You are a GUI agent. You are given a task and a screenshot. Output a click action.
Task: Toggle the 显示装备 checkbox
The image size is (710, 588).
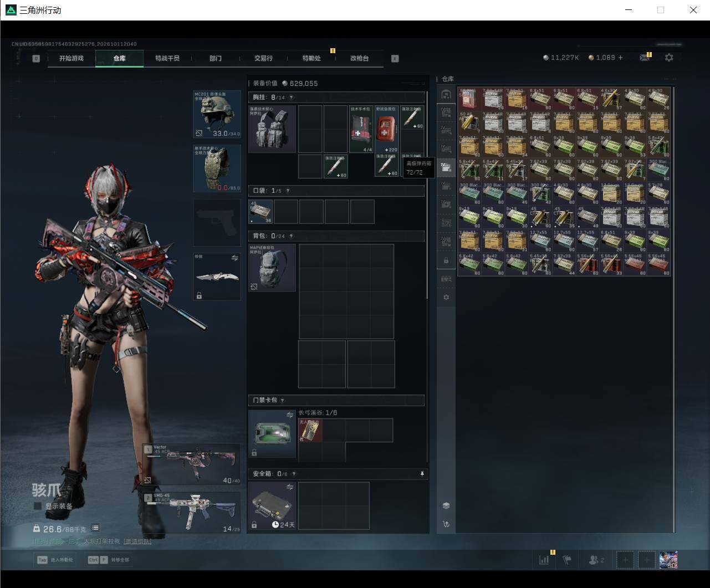tap(38, 506)
